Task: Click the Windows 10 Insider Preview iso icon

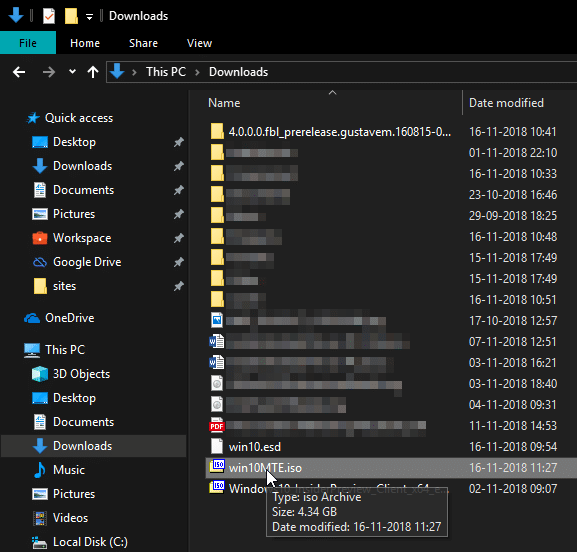Action: [x=217, y=487]
